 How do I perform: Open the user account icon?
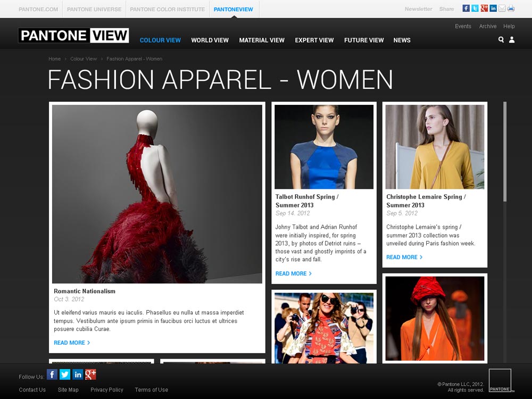[x=512, y=40]
